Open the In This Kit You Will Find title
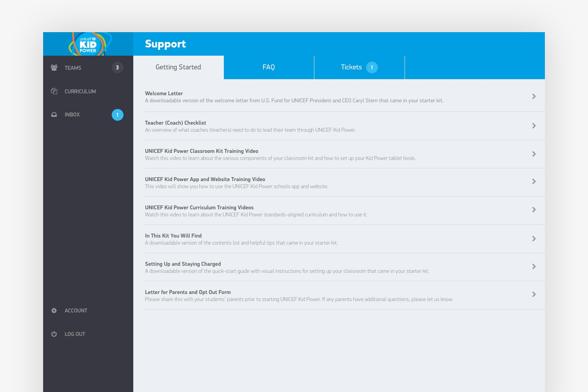 173,236
